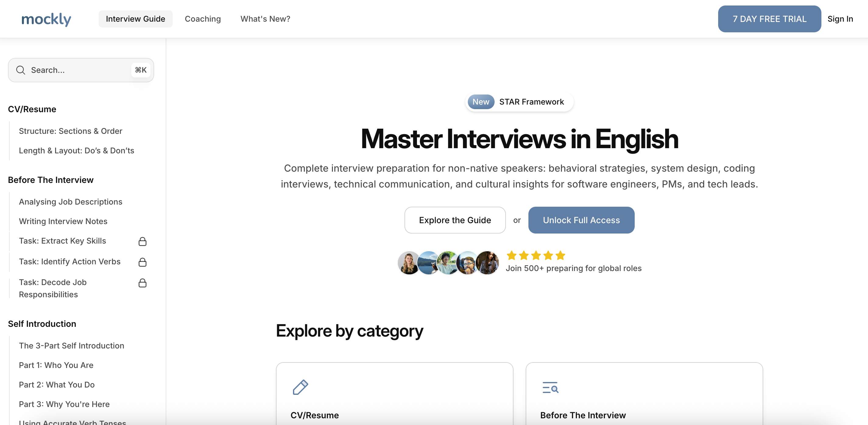Click lock icon beside Decode Job Responsibilities

point(143,283)
